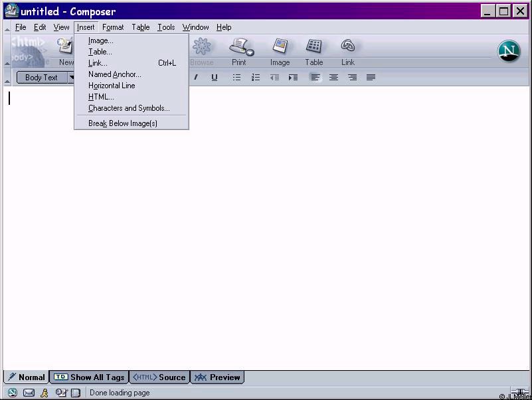The image size is (532, 400).
Task: Close the Composer window
Action: click(x=520, y=11)
